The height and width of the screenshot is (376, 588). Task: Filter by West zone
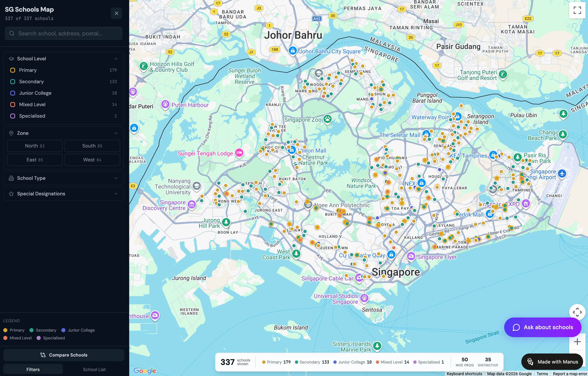tap(92, 160)
